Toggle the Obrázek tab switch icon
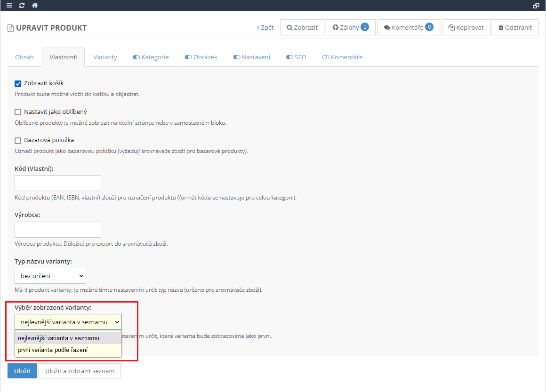Screen dimensions: 546x392 (x=188, y=57)
